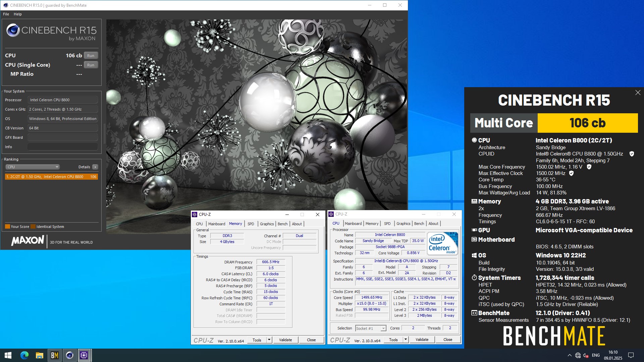Open File Explorer from taskbar
This screenshot has width=644, height=362.
[x=40, y=355]
